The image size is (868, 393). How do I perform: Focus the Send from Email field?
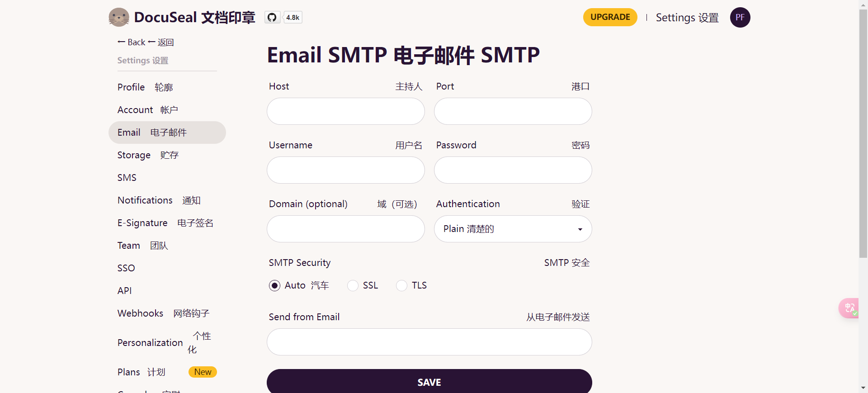pyautogui.click(x=429, y=342)
